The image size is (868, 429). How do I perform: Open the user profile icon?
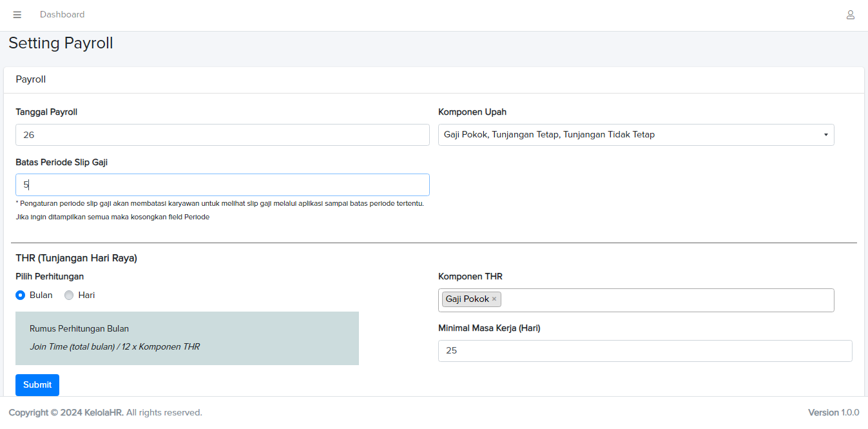850,15
